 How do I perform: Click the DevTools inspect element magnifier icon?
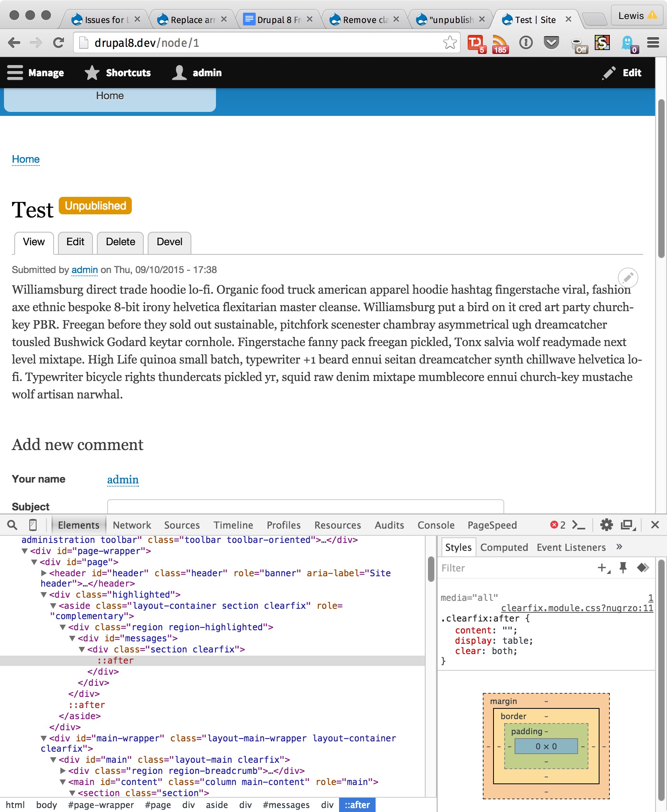[x=12, y=525]
